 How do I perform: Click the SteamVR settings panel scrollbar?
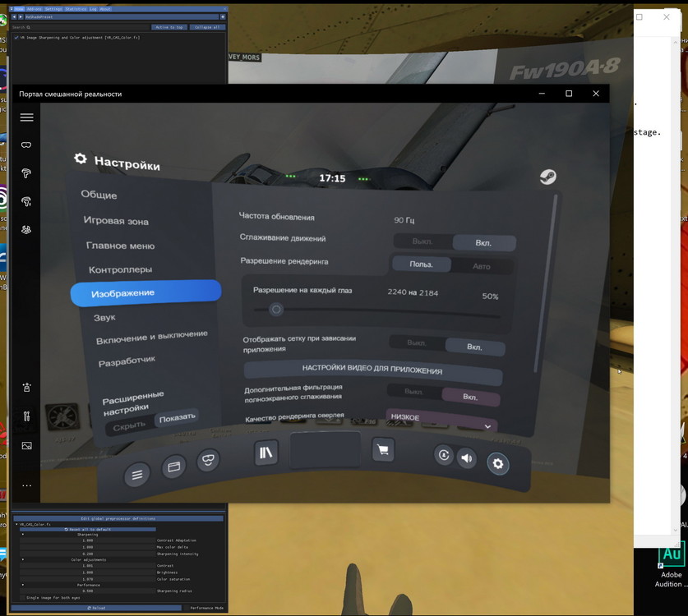[546, 283]
